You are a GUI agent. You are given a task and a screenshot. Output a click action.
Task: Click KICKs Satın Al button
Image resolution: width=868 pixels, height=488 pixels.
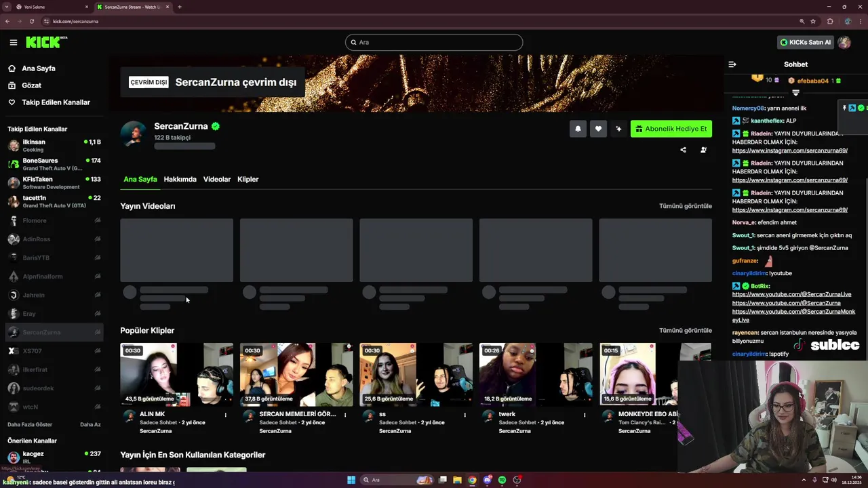pyautogui.click(x=806, y=42)
